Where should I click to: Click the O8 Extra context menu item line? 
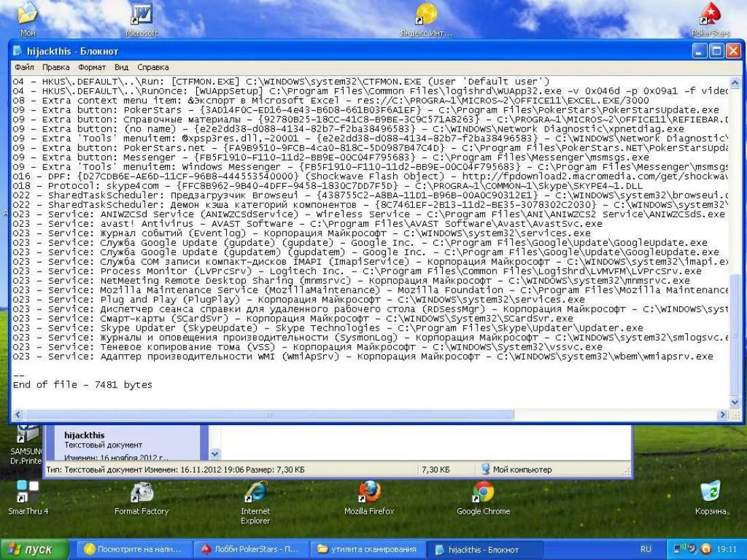coord(331,100)
